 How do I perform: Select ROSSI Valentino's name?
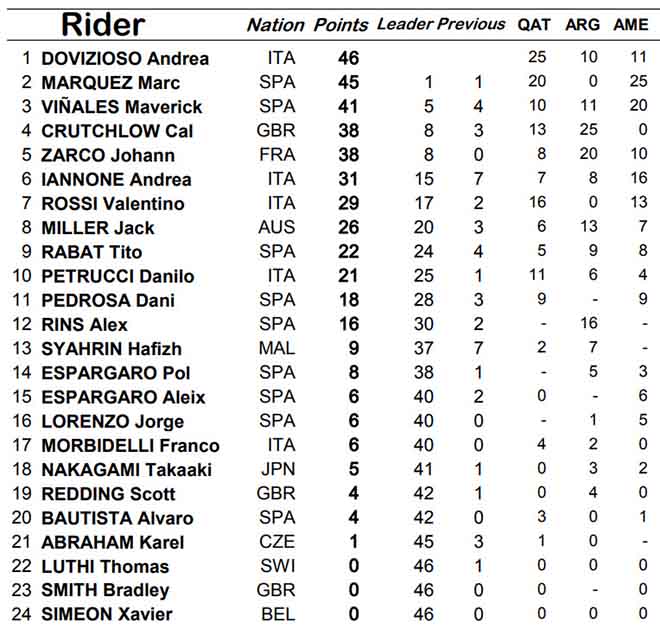(x=113, y=204)
